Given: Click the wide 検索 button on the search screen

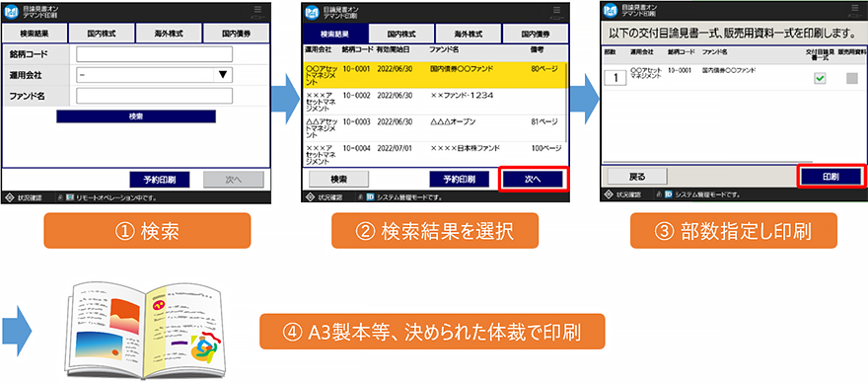Looking at the screenshot, I should pos(136,116).
